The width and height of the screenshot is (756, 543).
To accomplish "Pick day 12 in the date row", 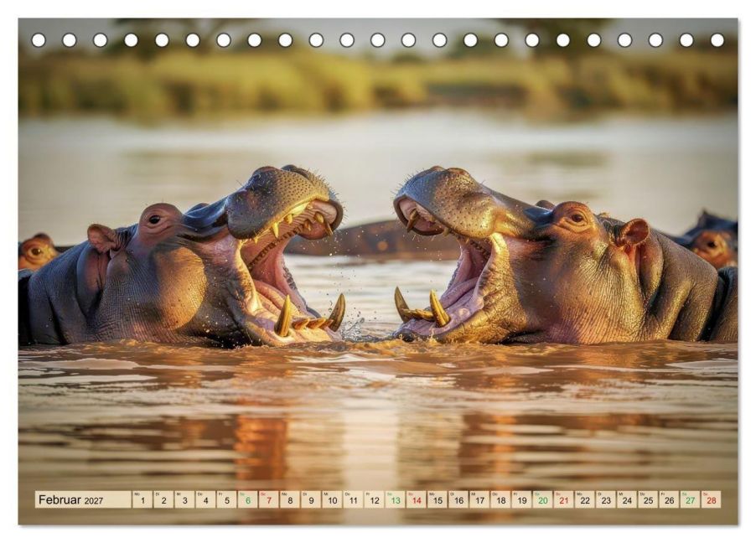I will pos(374,499).
